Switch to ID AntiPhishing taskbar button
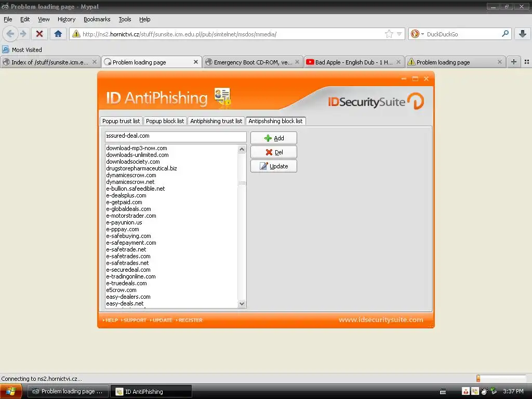 tap(151, 392)
